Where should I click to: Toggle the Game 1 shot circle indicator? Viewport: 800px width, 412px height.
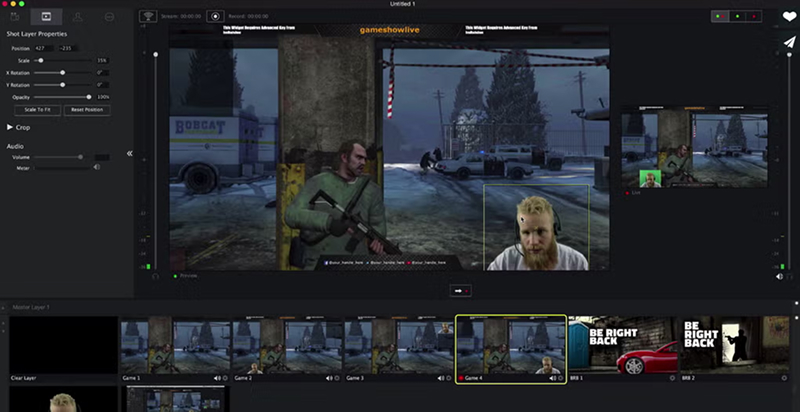click(225, 378)
